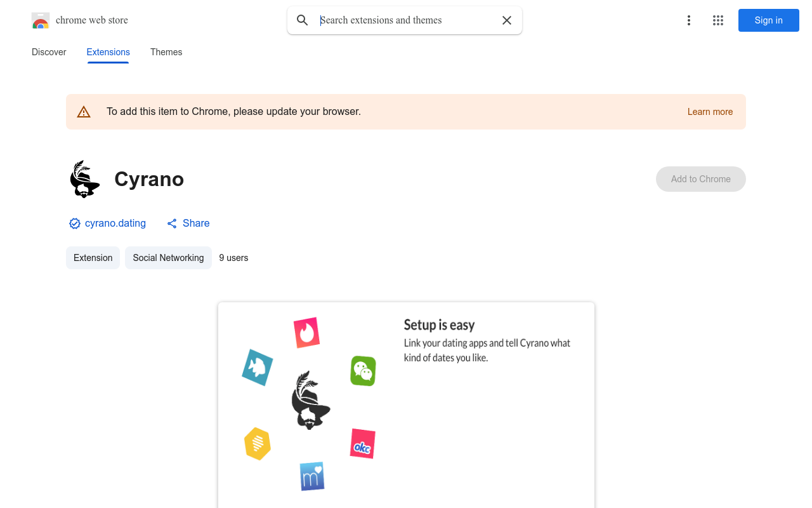Open the three-dot more options menu
This screenshot has width=812, height=508.
(x=689, y=20)
